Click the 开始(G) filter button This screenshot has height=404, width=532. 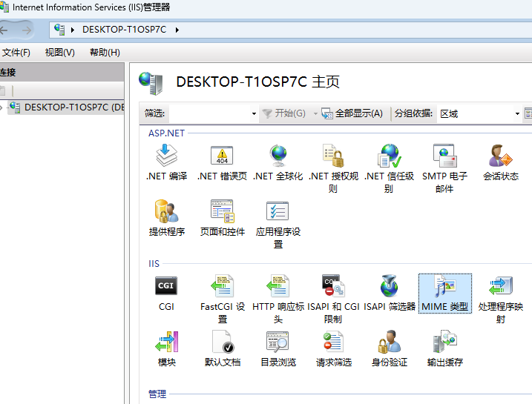283,113
